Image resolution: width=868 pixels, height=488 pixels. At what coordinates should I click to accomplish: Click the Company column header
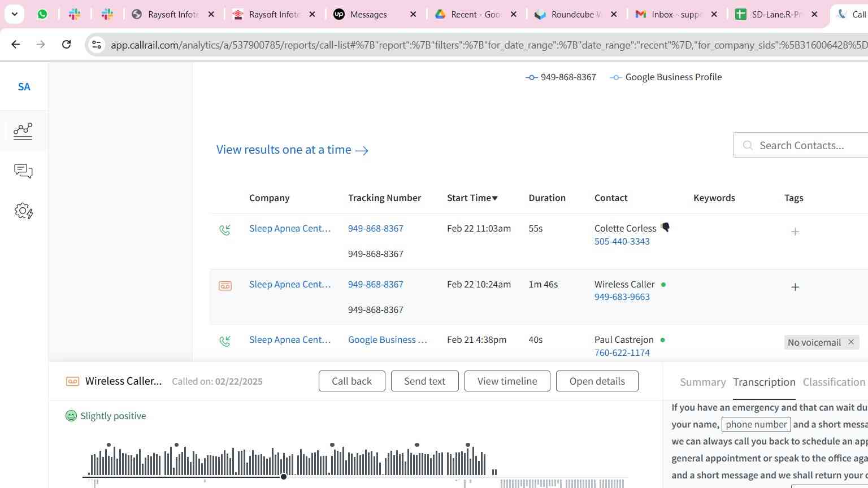(269, 198)
